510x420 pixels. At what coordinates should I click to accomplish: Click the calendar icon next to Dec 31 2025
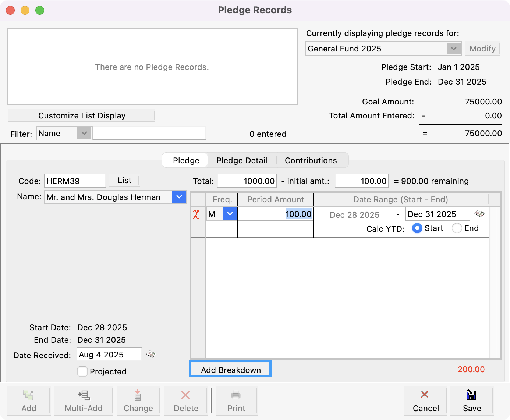480,214
